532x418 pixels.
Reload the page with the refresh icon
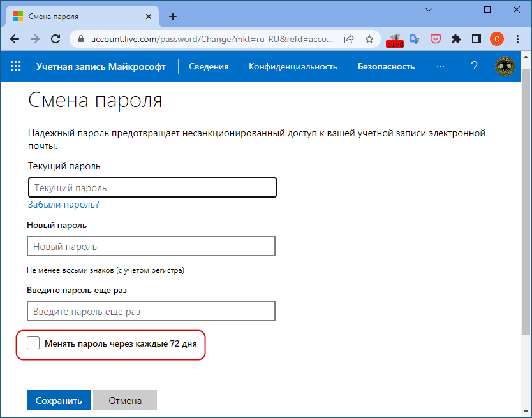(x=55, y=39)
